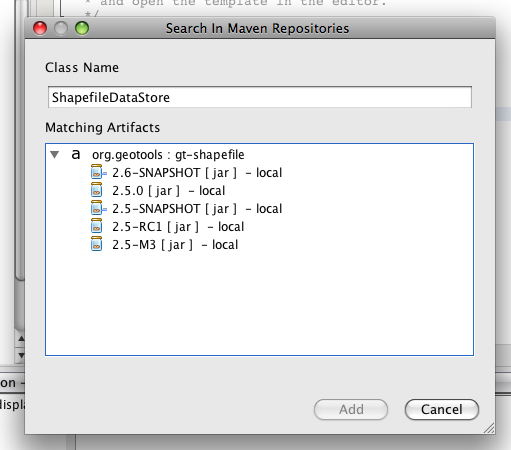511x450 pixels.
Task: Click the Cancel button
Action: pos(442,409)
